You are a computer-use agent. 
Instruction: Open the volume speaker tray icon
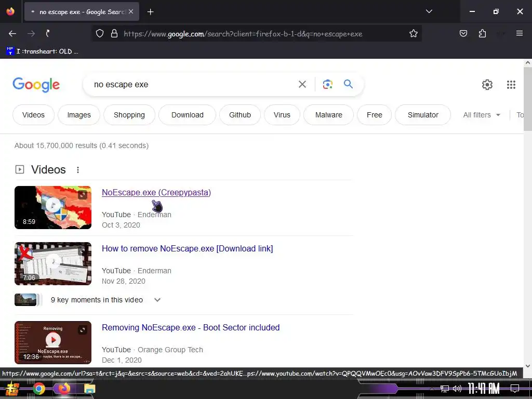click(457, 389)
